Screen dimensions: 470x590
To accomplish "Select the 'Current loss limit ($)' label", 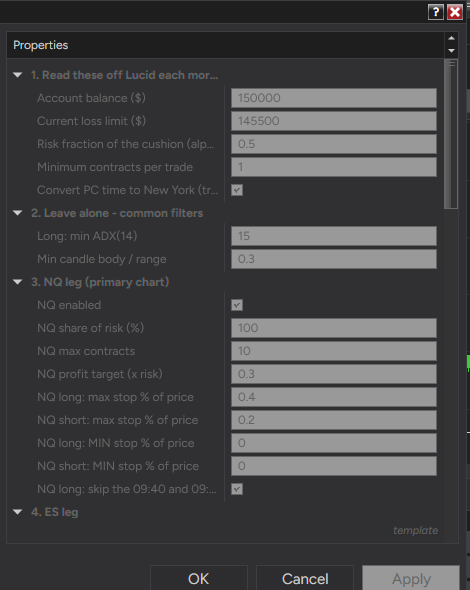I will pyautogui.click(x=91, y=121).
